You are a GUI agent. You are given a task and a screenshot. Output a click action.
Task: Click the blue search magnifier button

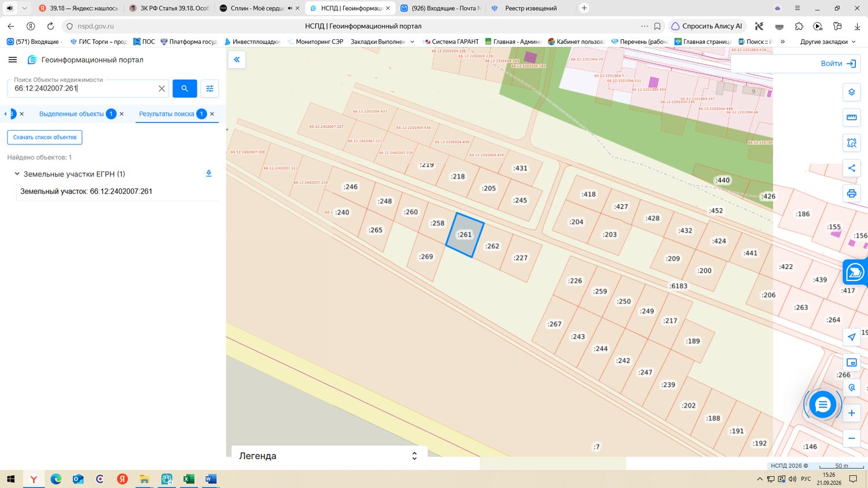tap(185, 88)
